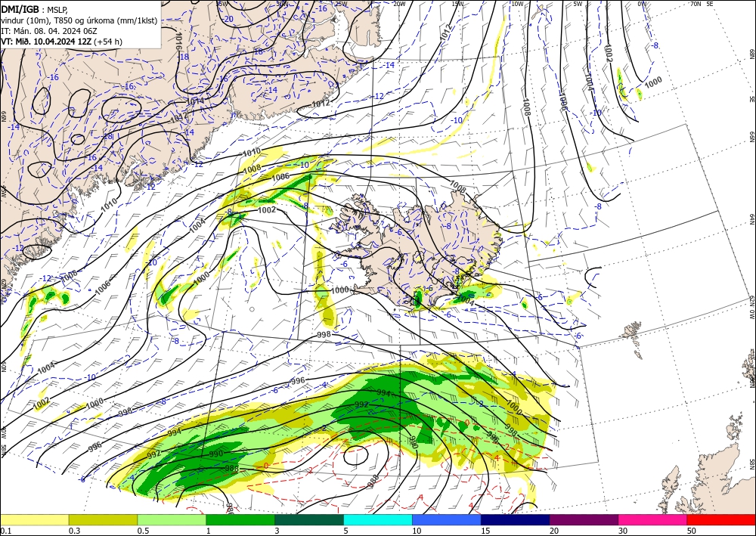Click the light green 0.5–1 legend swatch
The image size is (756, 536).
click(x=172, y=519)
